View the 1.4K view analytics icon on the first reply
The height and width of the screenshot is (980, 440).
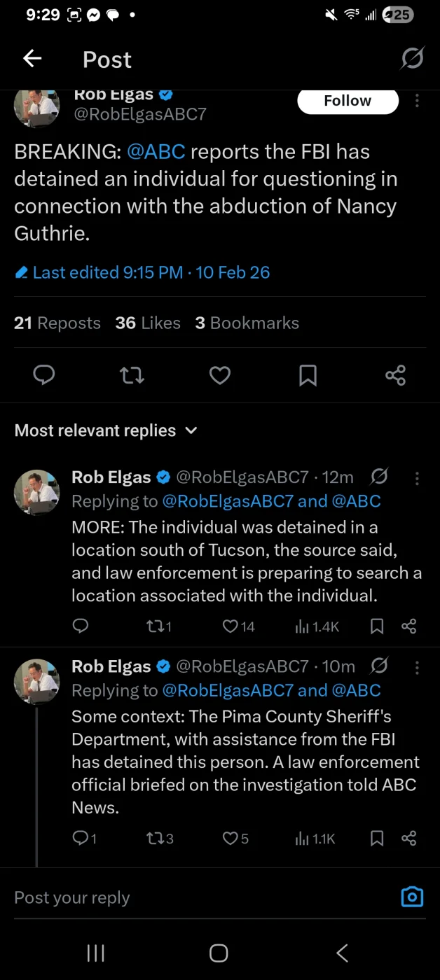tap(302, 626)
